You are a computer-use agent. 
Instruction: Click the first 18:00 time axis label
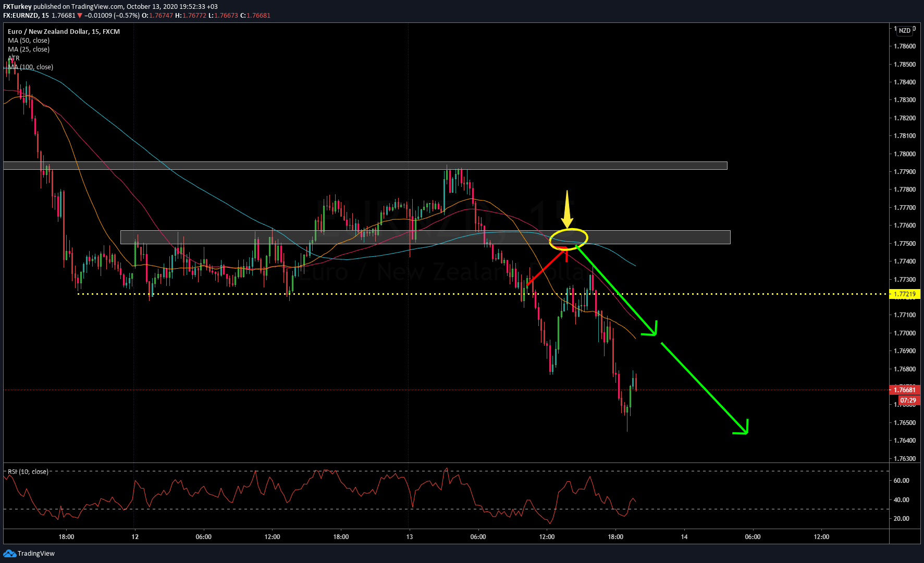[x=66, y=537]
